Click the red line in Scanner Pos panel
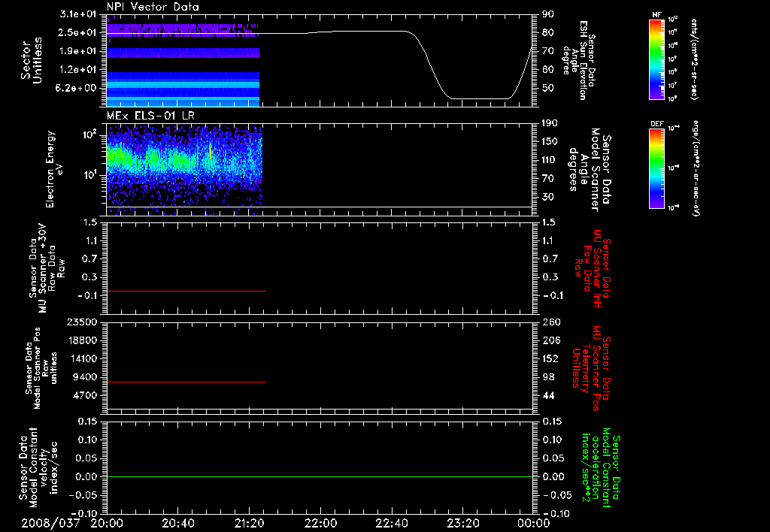The width and height of the screenshot is (770, 532). pyautogui.click(x=186, y=382)
